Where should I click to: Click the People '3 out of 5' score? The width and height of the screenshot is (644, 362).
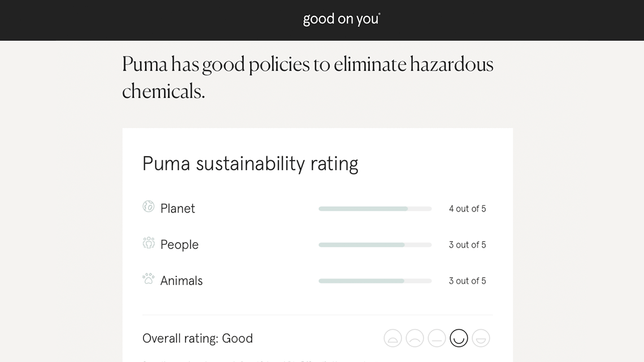tap(467, 245)
